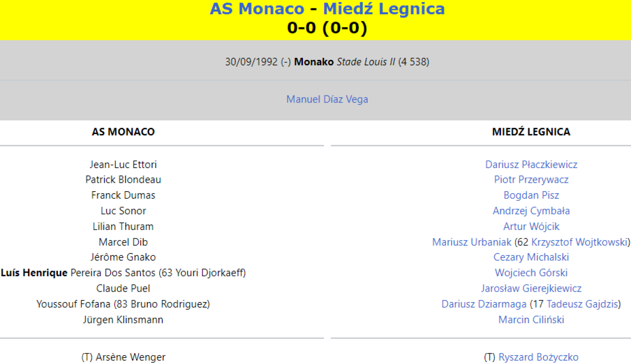
Task: Open Piotr Przerywacz's player profile
Action: tap(531, 180)
